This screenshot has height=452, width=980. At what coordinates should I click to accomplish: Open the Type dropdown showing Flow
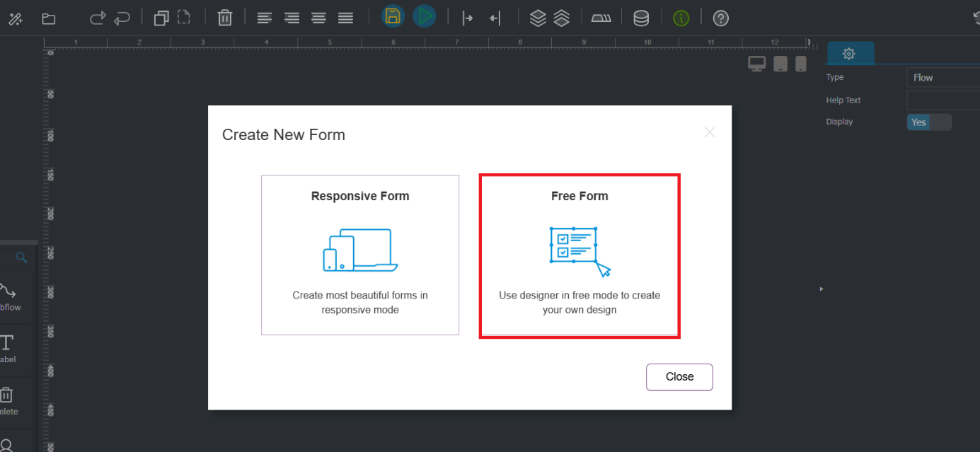click(943, 78)
